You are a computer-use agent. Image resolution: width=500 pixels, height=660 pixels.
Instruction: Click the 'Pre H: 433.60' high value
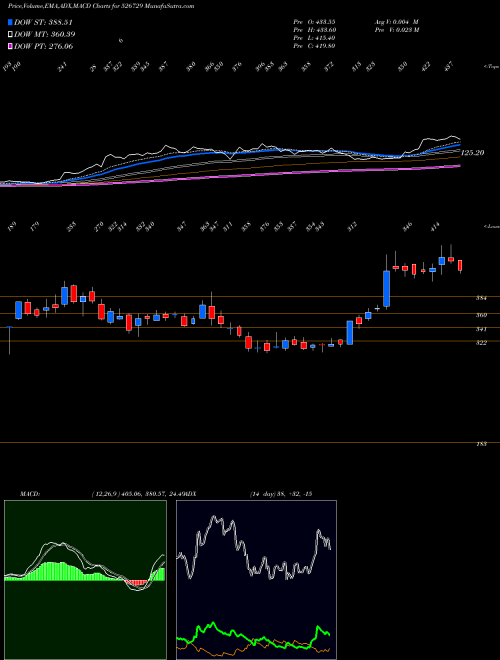(314, 30)
